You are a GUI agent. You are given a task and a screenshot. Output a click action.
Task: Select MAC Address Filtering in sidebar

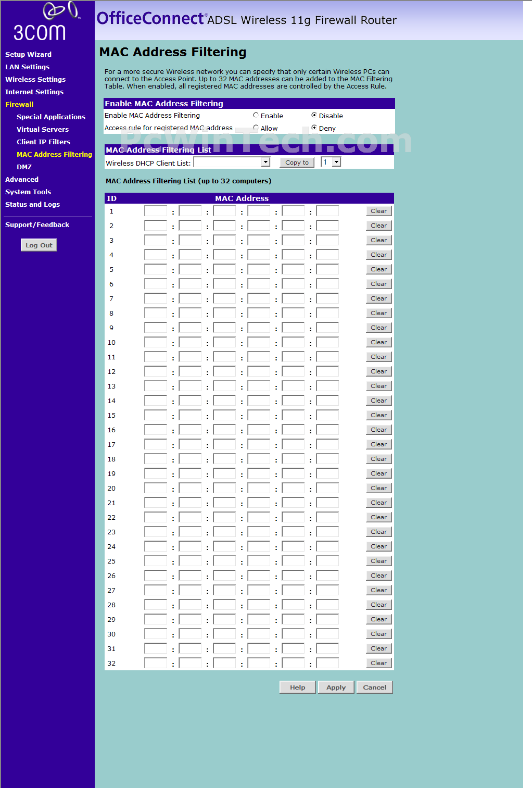tap(54, 154)
